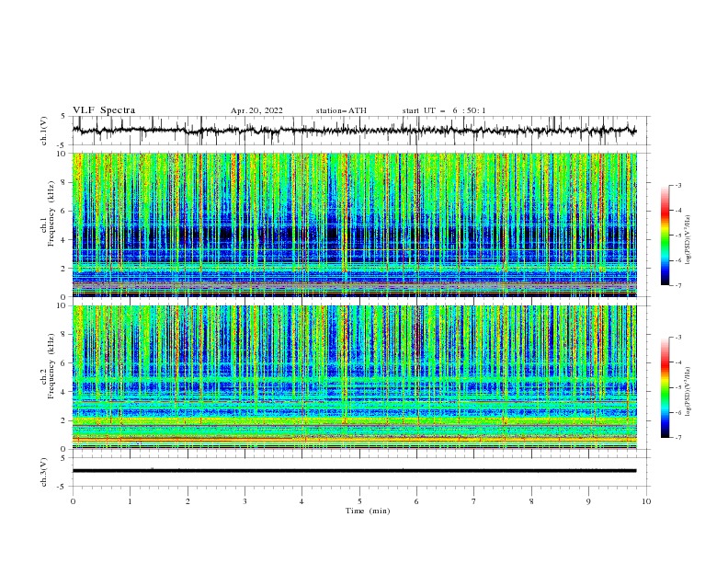The image size is (728, 563).
Task: Click the "-5" tick on ch.2 color bar
Action: coord(677,387)
